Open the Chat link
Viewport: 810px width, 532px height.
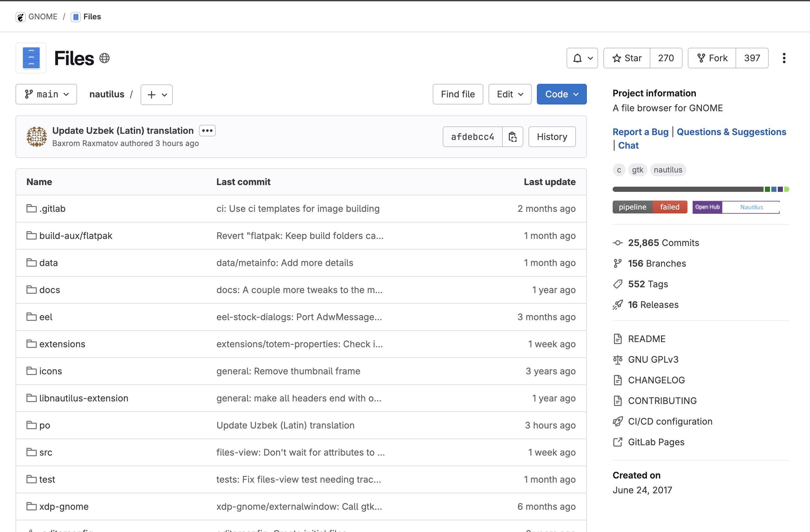[x=628, y=145]
